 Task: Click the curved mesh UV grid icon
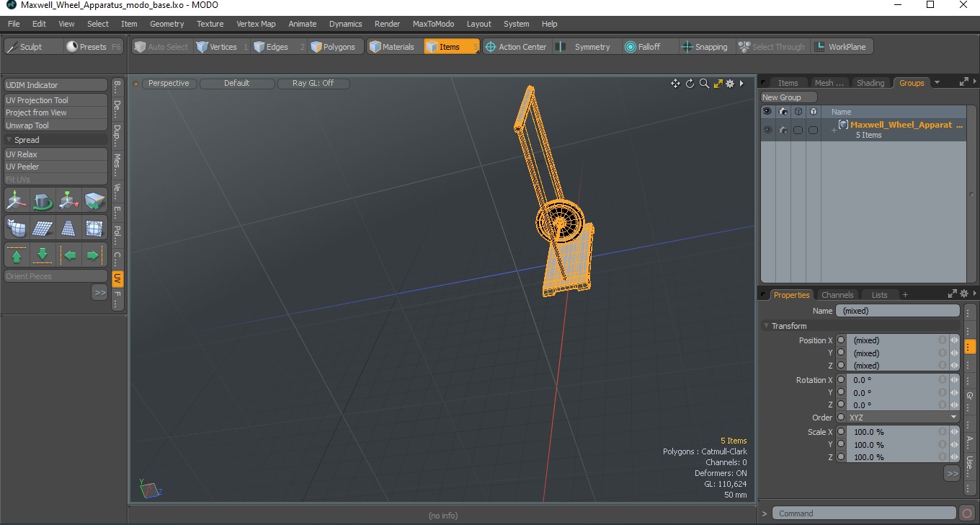tap(16, 228)
